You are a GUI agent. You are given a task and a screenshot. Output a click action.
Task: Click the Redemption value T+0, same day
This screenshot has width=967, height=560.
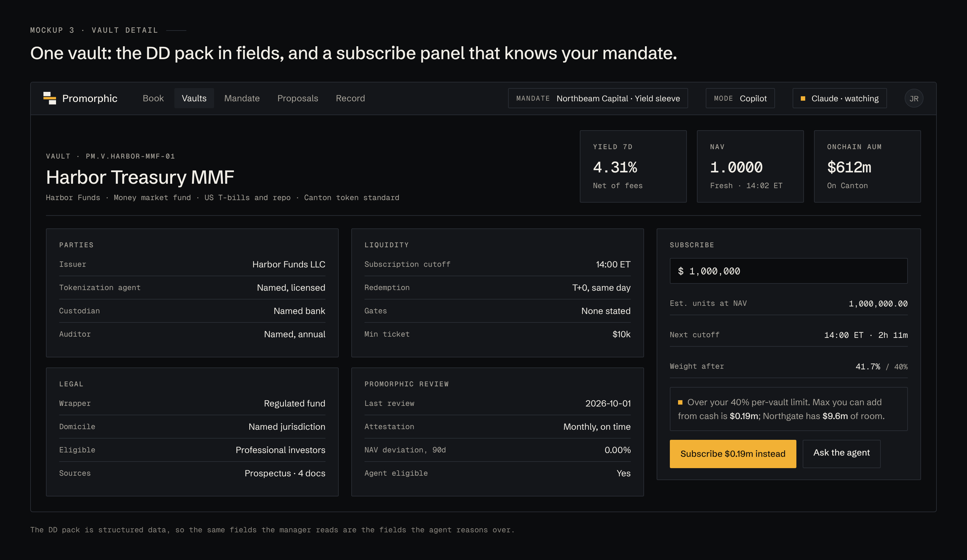tap(601, 288)
